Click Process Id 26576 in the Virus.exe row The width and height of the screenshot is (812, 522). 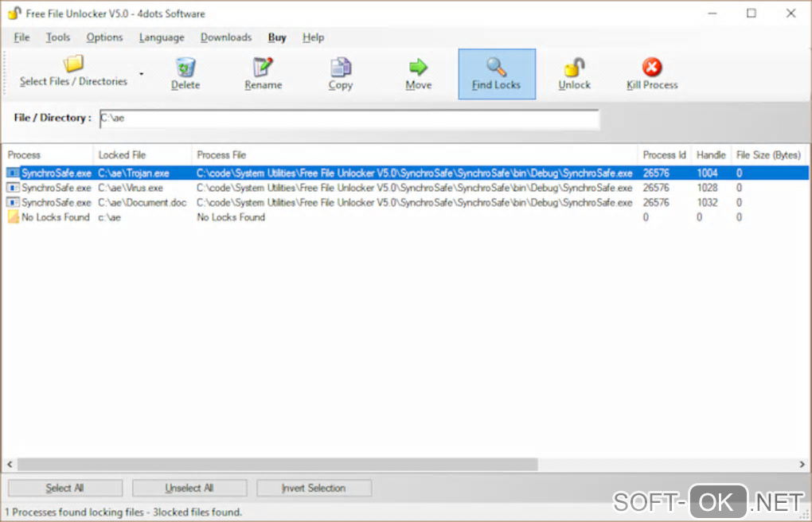656,188
